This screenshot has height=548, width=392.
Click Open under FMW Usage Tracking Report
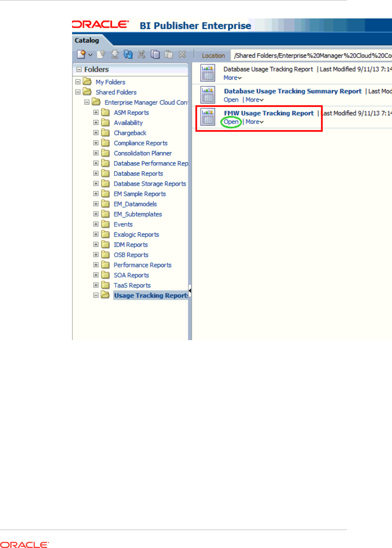[231, 122]
